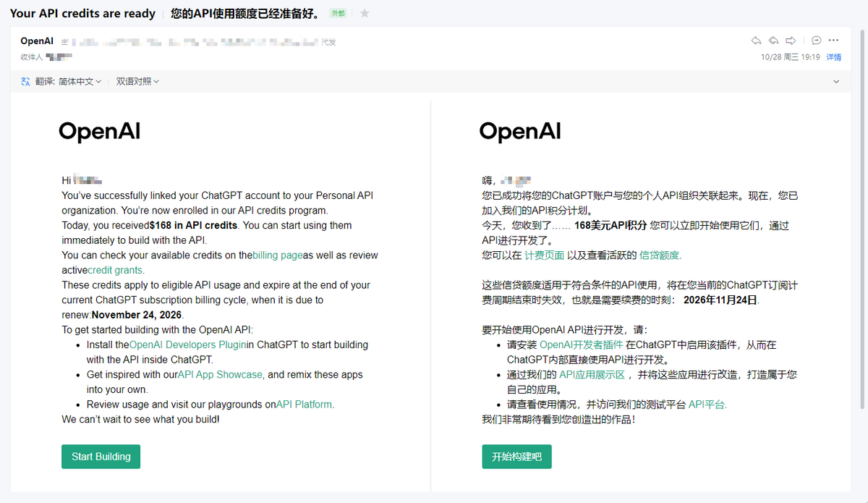
Task: Click the subject Your API credits are ready
Action: (82, 13)
